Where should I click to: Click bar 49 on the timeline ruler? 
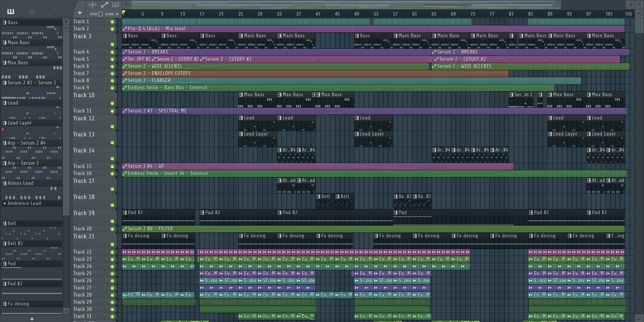pyautogui.click(x=356, y=14)
